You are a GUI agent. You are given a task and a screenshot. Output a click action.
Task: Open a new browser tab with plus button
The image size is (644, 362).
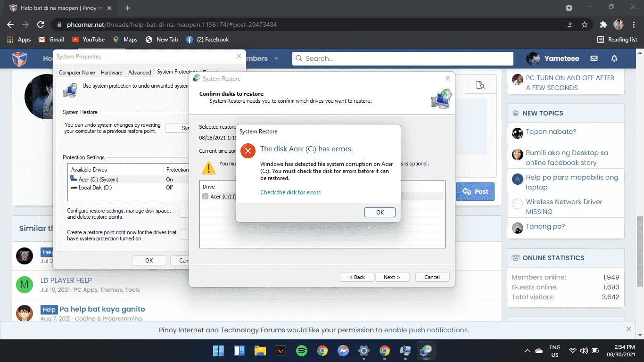pos(127,8)
